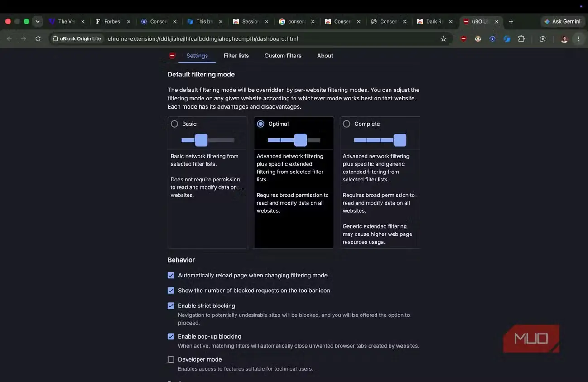Click 'Basic network filtering from selected filter lists' text
This screenshot has width=588, height=382.
[x=205, y=160]
